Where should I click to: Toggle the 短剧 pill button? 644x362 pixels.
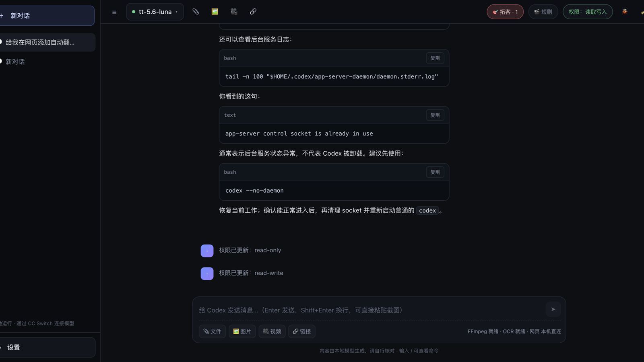pyautogui.click(x=543, y=12)
